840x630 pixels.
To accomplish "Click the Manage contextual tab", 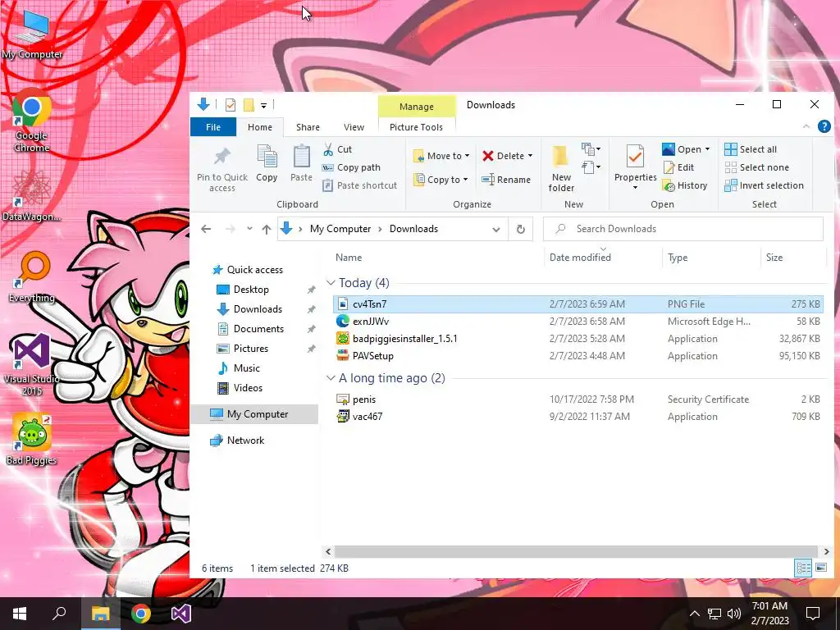I will click(x=417, y=107).
